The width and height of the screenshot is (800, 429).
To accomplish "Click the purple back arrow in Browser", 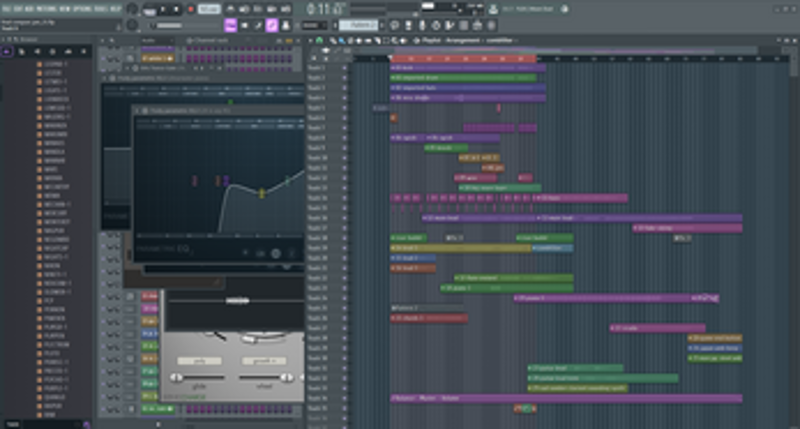I will click(7, 52).
